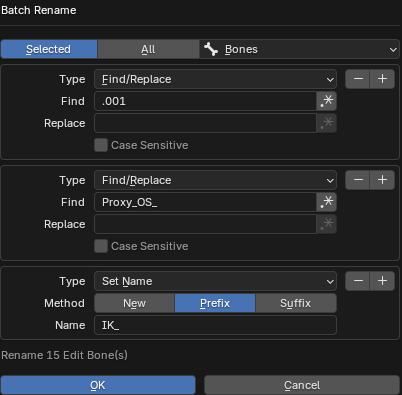Open the second action's Find/Replace Type dropdown
This screenshot has width=402, height=395.
tap(215, 180)
